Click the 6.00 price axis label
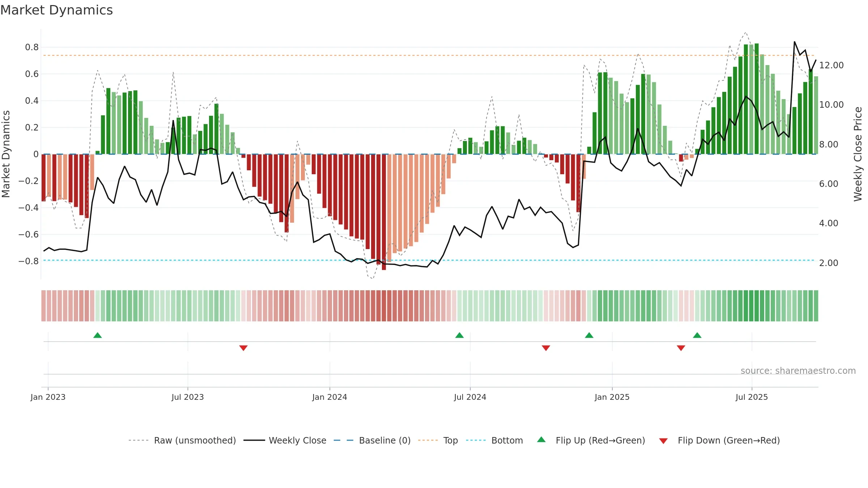This screenshot has width=868, height=488. 829,184
